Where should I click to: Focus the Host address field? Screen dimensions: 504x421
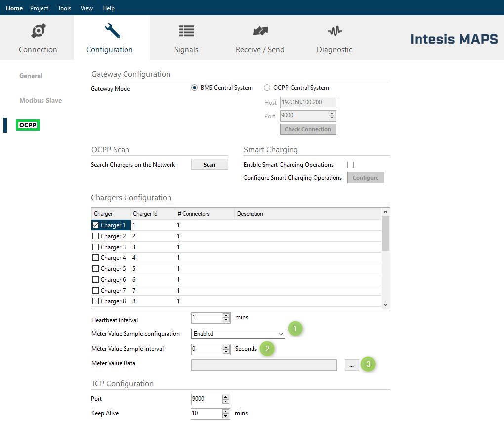[308, 102]
